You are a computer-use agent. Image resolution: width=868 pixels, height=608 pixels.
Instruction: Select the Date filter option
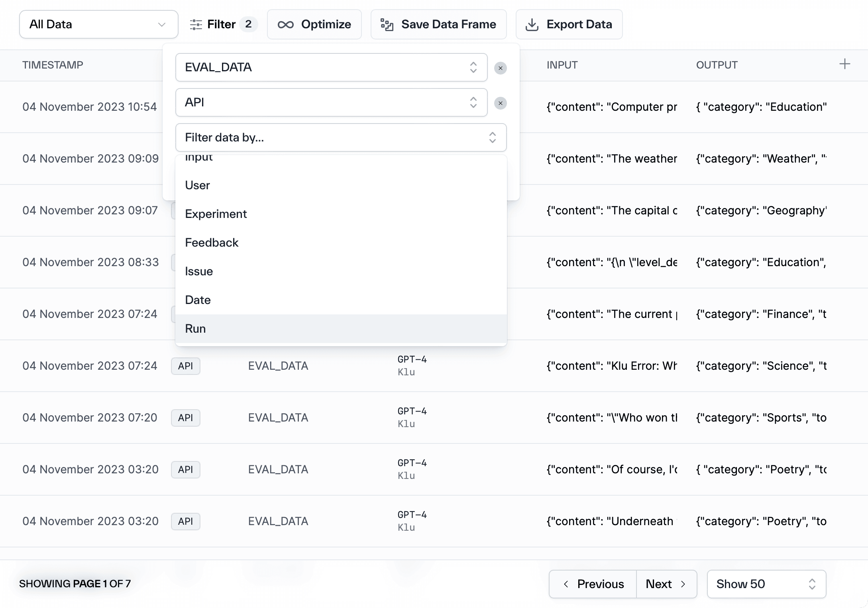point(198,300)
